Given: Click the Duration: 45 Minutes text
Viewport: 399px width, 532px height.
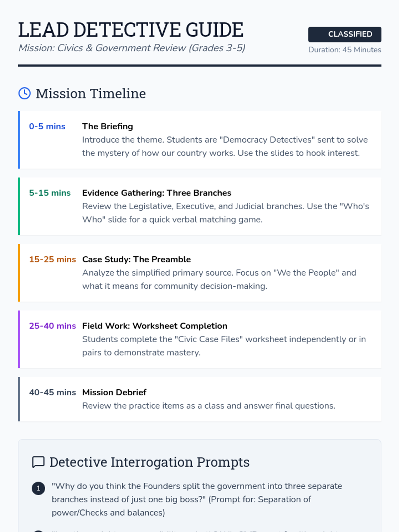Looking at the screenshot, I should click(x=345, y=50).
